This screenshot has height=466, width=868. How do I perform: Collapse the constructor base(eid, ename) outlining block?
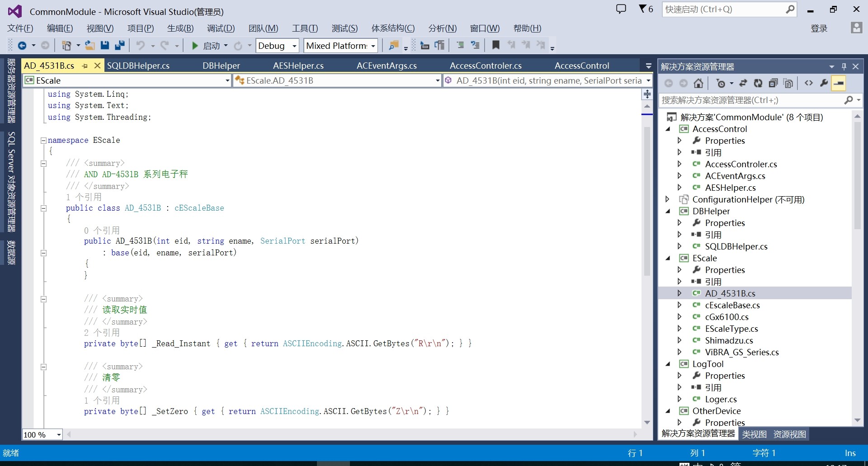point(43,253)
